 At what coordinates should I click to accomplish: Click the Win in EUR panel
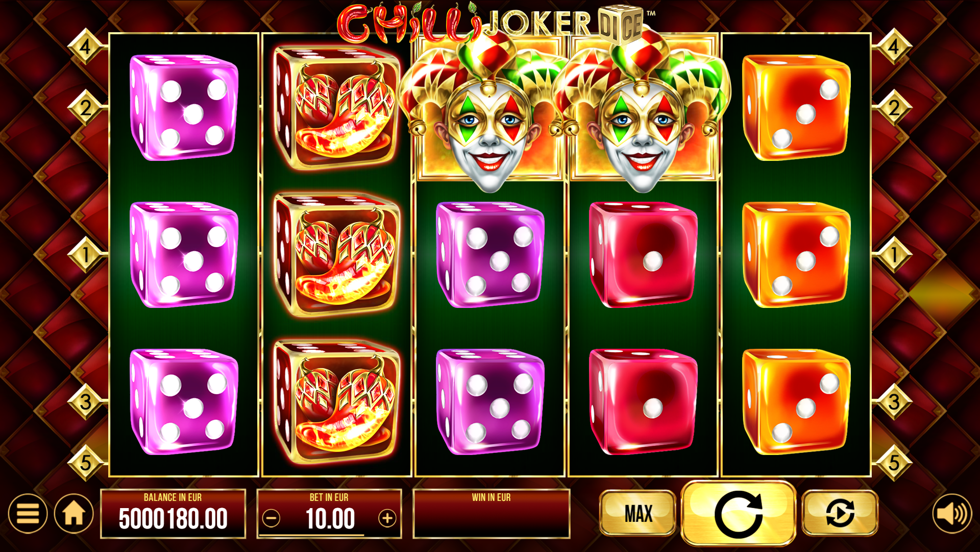click(491, 513)
